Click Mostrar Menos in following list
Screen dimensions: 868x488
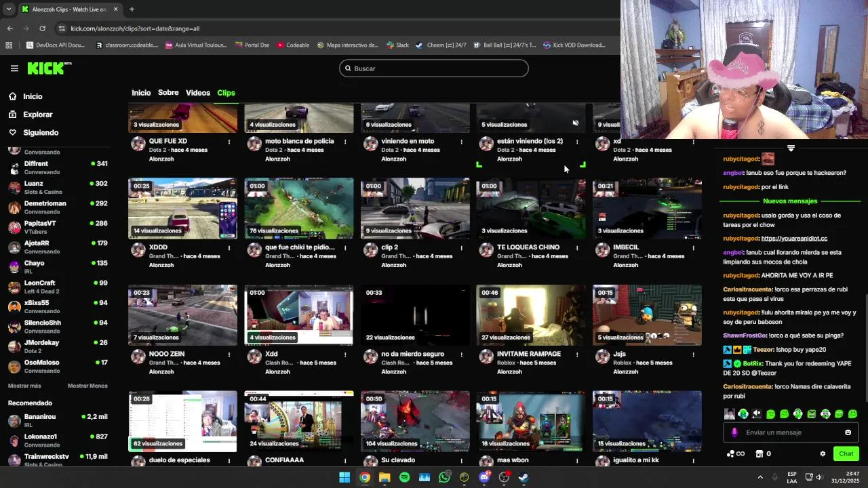[x=87, y=386]
